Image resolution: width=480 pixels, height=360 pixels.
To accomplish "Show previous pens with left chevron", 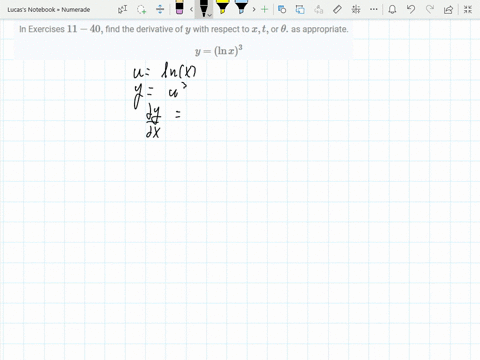I will (x=191, y=9).
